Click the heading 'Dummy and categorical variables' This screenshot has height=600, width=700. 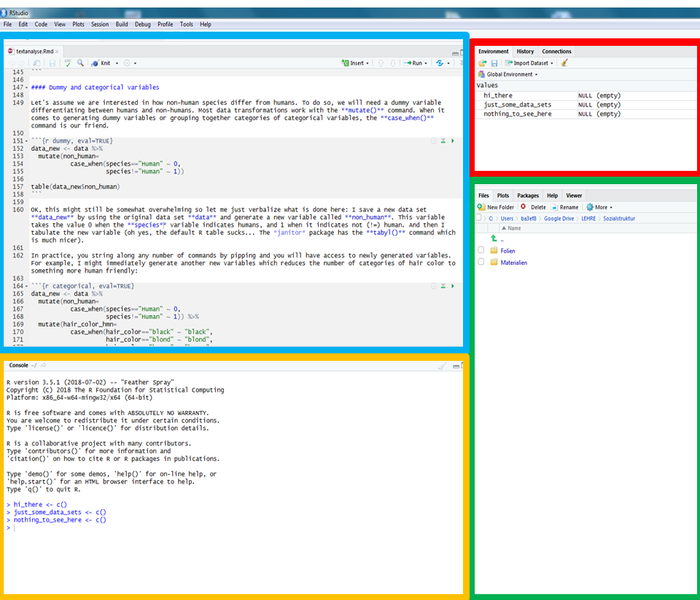[104, 88]
